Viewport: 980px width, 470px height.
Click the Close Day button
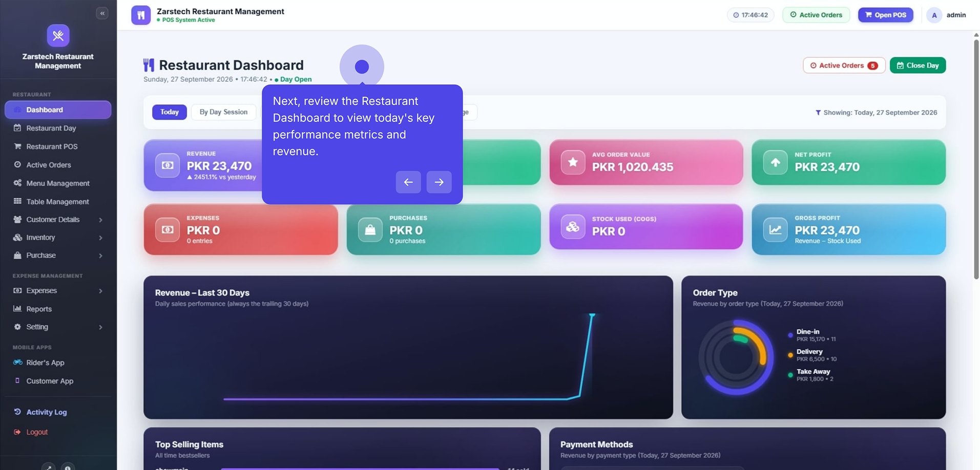coord(918,66)
